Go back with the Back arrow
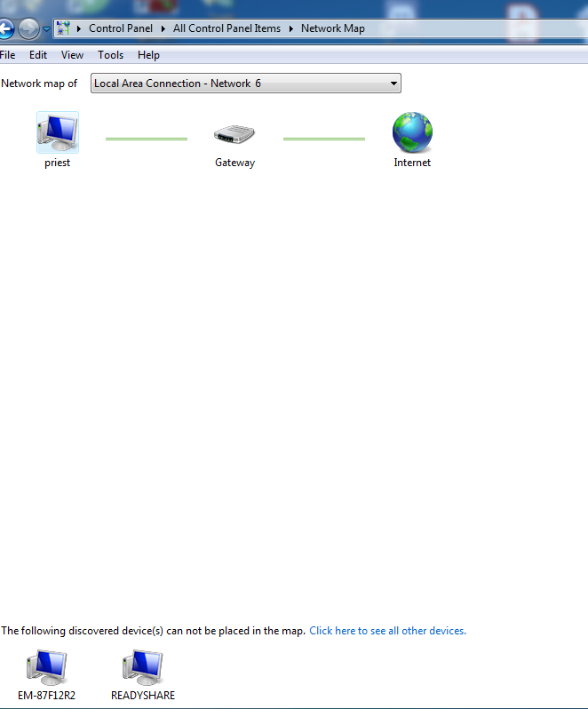588x709 pixels. (x=6, y=29)
